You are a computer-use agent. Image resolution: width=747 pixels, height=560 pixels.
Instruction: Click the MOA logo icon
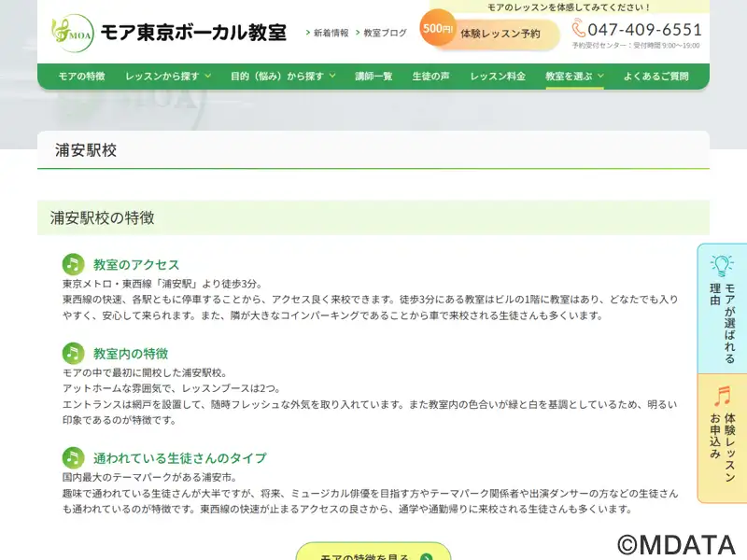click(x=72, y=33)
